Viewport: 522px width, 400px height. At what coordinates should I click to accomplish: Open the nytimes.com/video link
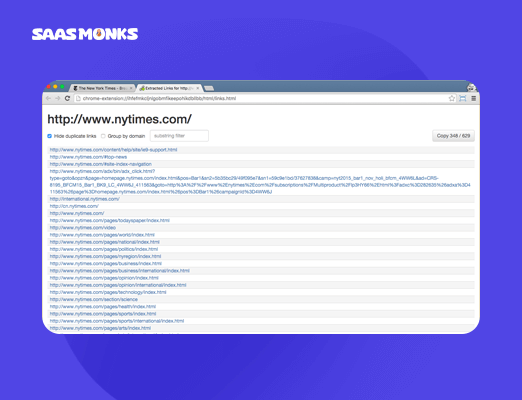click(x=83, y=228)
